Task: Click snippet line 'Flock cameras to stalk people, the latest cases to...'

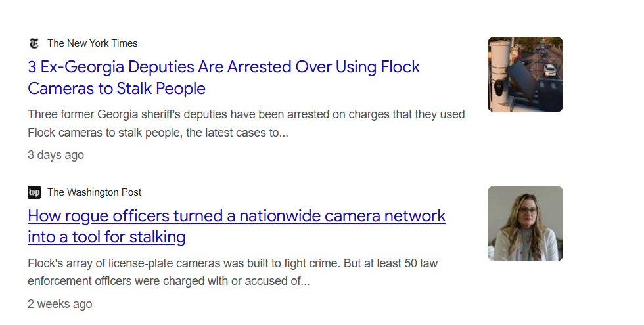Action: [158, 133]
